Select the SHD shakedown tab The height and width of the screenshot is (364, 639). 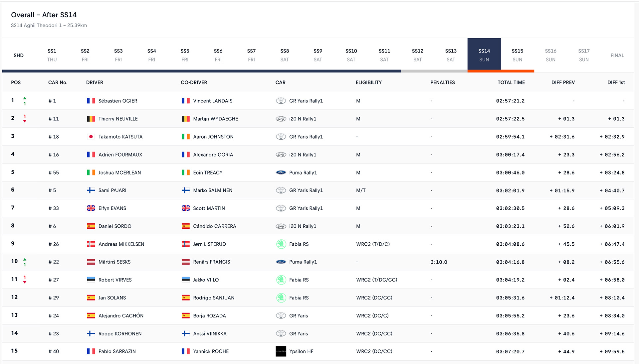[19, 55]
